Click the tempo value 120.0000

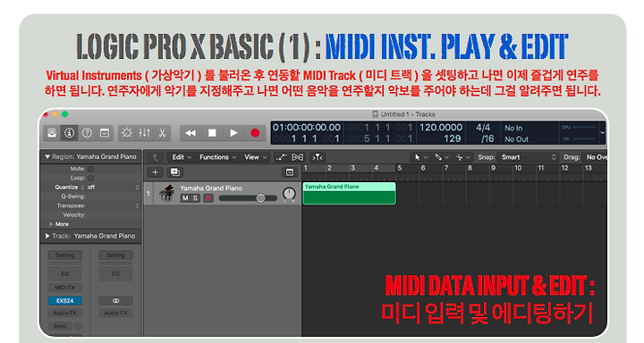click(x=441, y=128)
